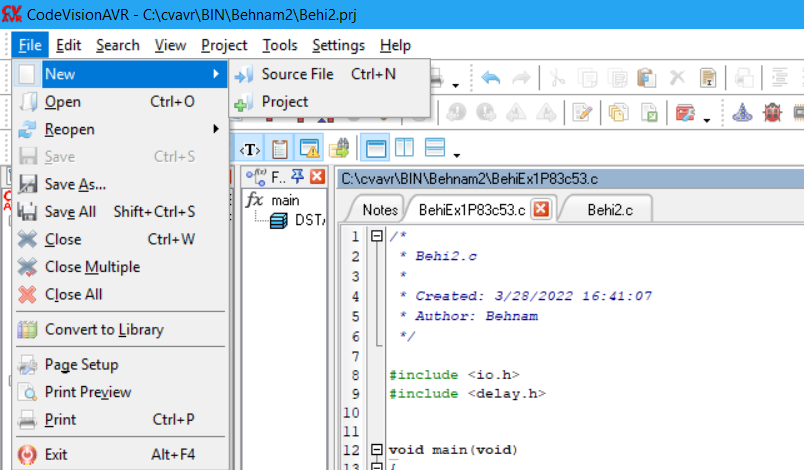The image size is (804, 470).
Task: Close the BehiEx1P83c53.c tab
Action: tap(541, 209)
